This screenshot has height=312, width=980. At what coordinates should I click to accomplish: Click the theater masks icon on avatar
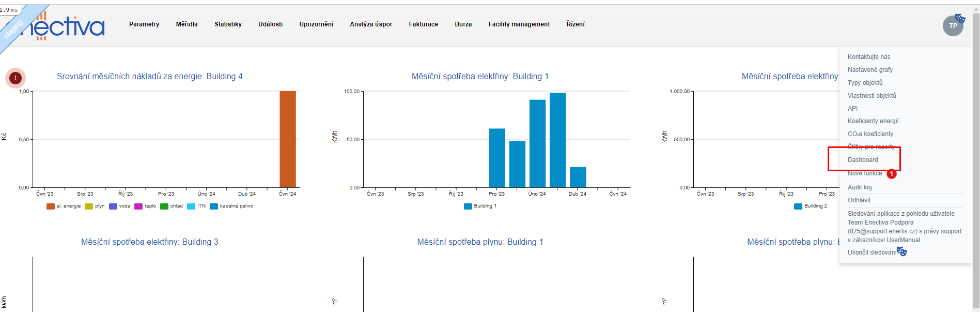click(960, 18)
